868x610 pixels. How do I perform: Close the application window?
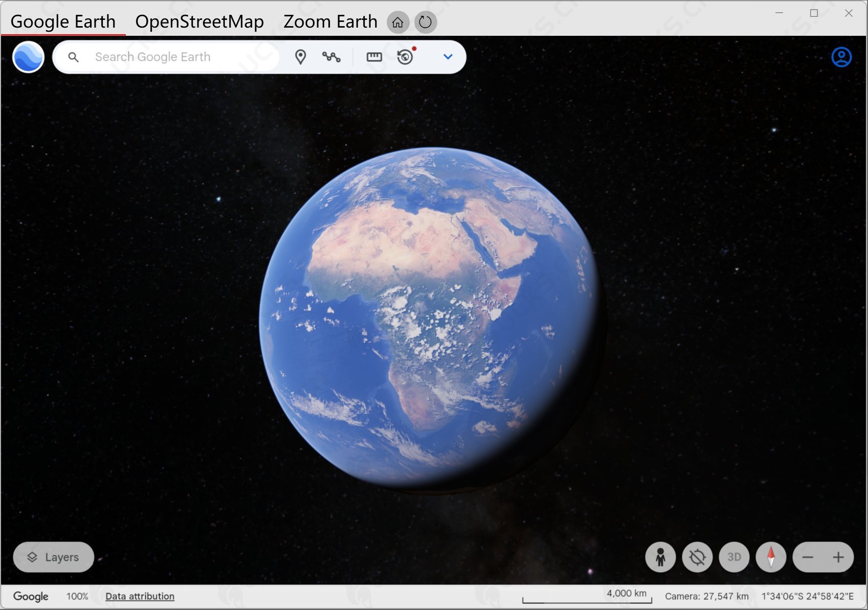coord(849,13)
